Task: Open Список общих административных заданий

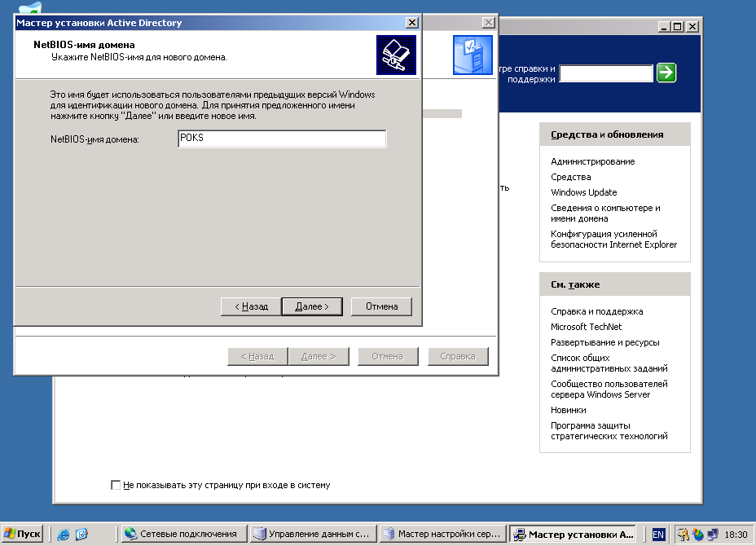Action: [609, 363]
